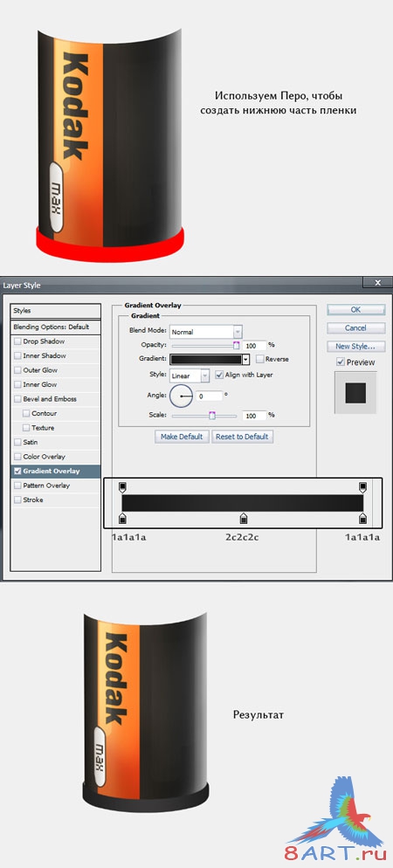
Task: Click the Opacity value field
Action: pyautogui.click(x=254, y=346)
